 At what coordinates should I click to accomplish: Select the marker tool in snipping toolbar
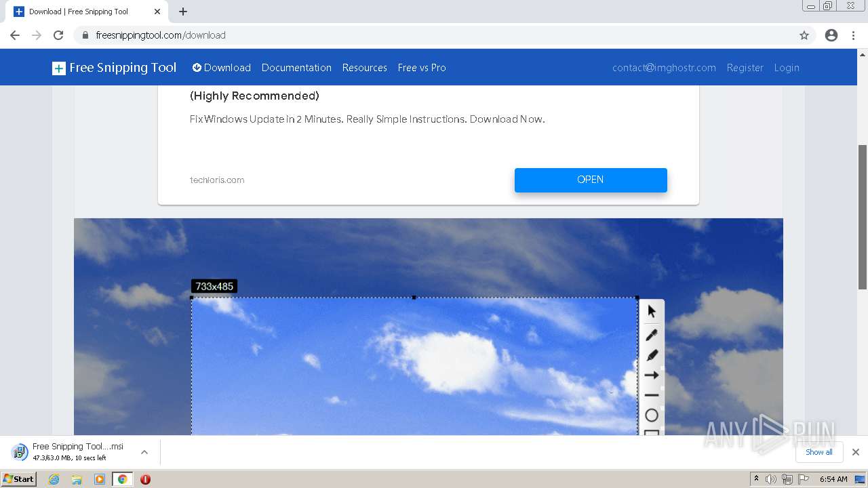652,355
